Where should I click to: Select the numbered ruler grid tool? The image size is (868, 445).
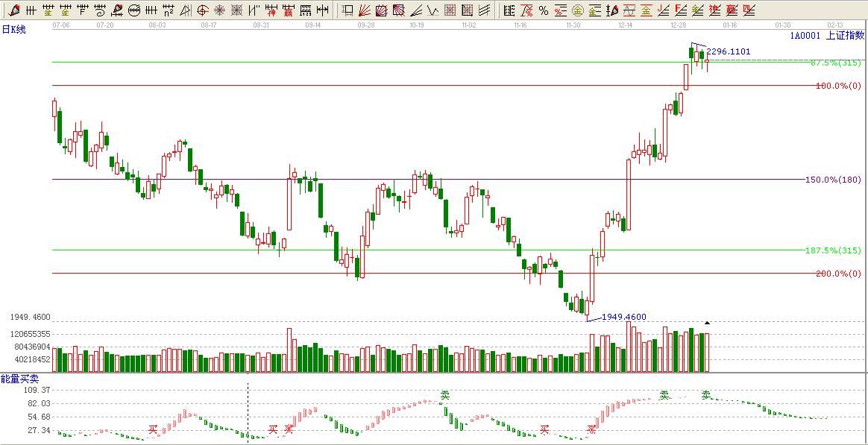[x=304, y=10]
